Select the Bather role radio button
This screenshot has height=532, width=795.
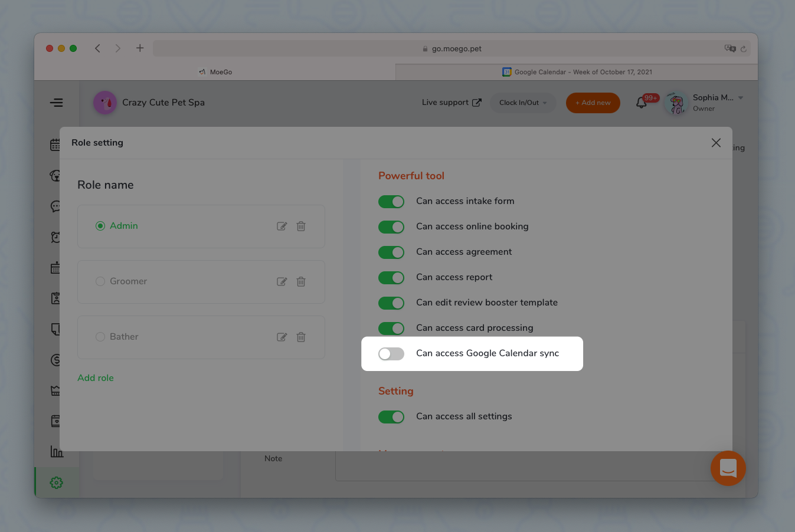point(100,337)
